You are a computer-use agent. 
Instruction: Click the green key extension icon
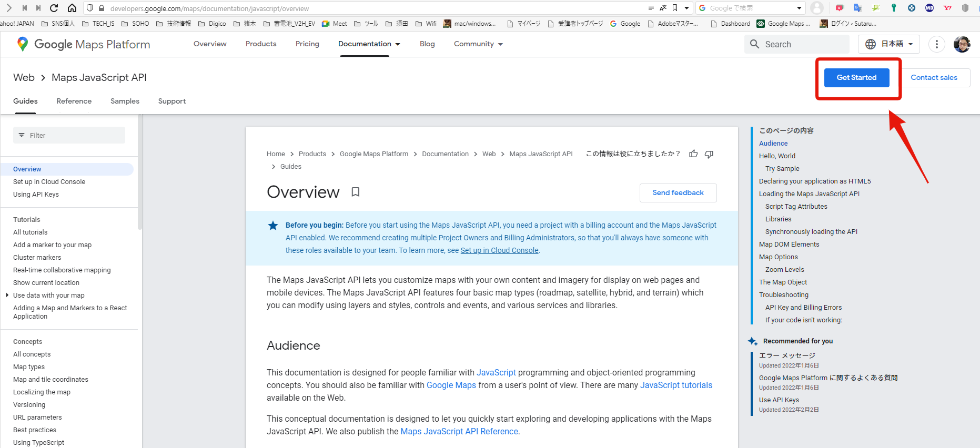tap(894, 8)
